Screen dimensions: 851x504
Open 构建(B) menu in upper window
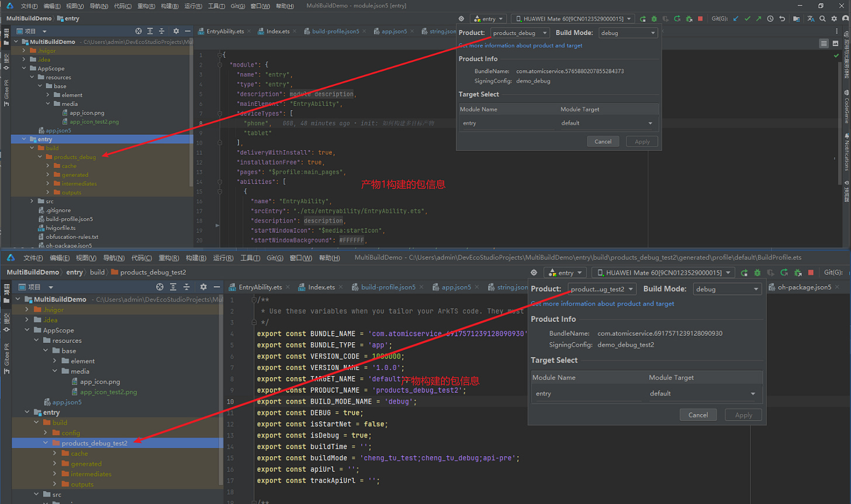click(x=169, y=6)
